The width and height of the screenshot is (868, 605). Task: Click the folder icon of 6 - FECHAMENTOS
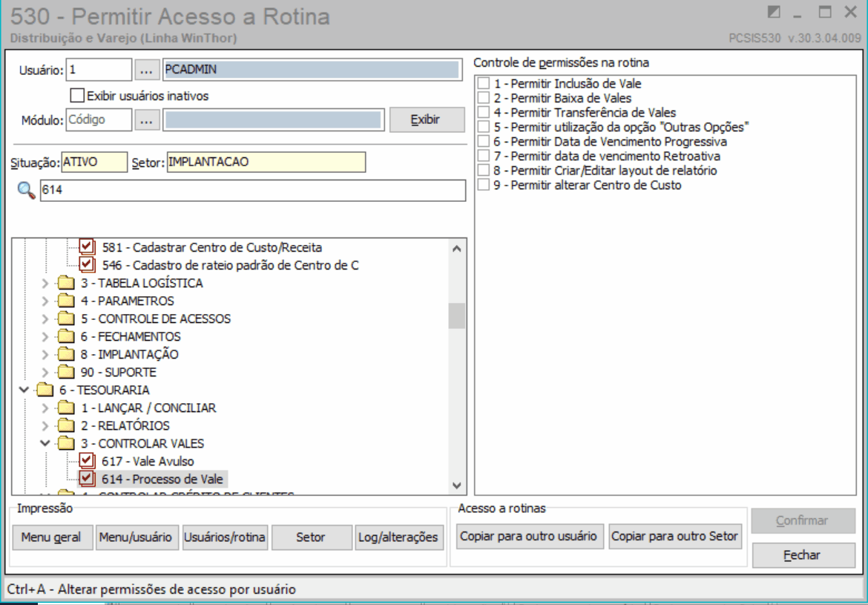coord(67,337)
